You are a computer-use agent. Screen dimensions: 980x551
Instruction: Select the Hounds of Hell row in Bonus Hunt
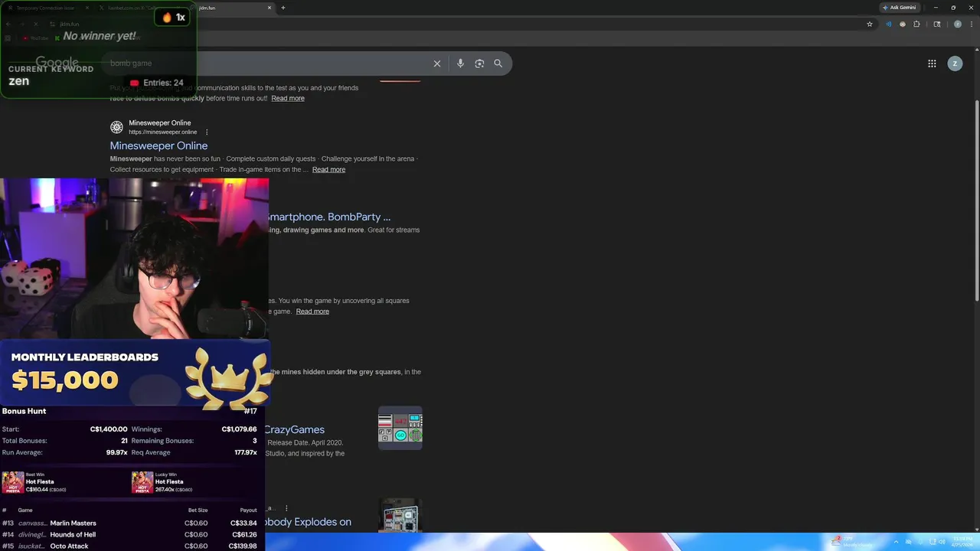(x=132, y=535)
